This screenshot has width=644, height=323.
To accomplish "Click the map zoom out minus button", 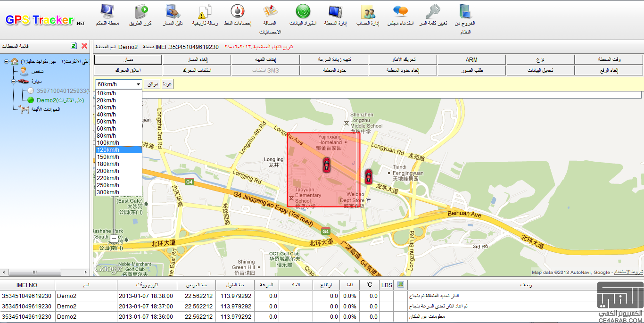I will pyautogui.click(x=114, y=239).
